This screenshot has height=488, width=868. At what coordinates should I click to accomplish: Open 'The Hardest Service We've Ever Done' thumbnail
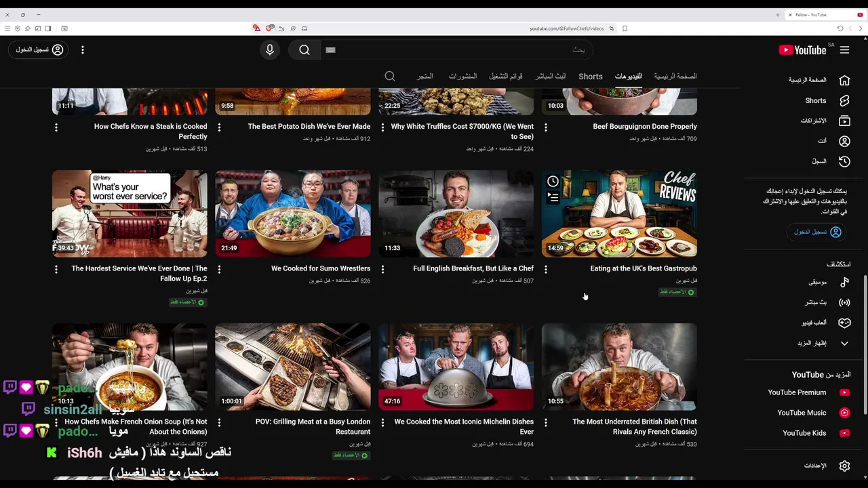pos(130,213)
